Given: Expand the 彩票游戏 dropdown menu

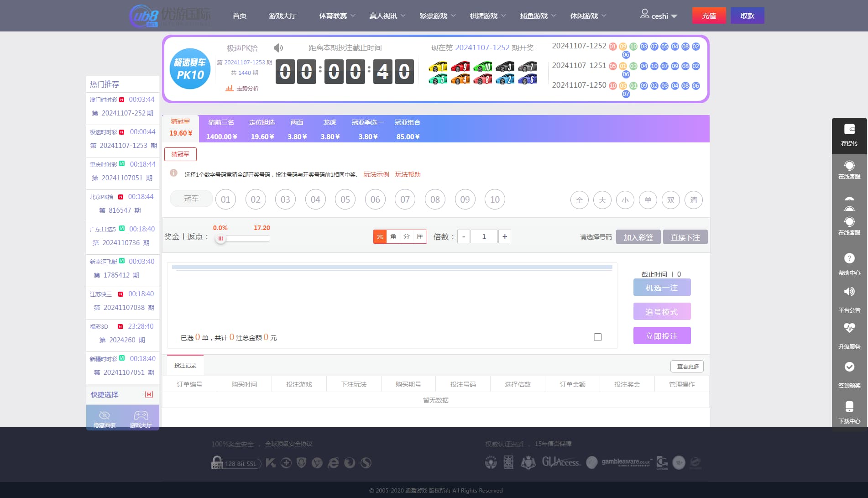Looking at the screenshot, I should click(x=437, y=16).
